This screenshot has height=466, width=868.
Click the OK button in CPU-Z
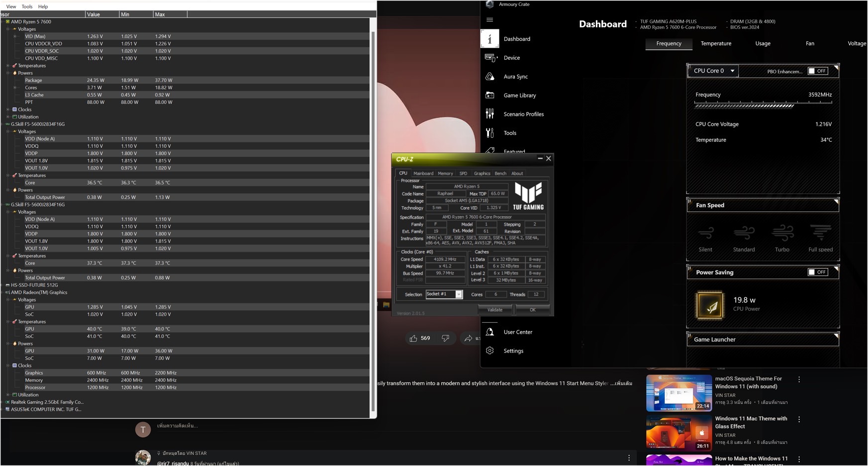pos(533,310)
